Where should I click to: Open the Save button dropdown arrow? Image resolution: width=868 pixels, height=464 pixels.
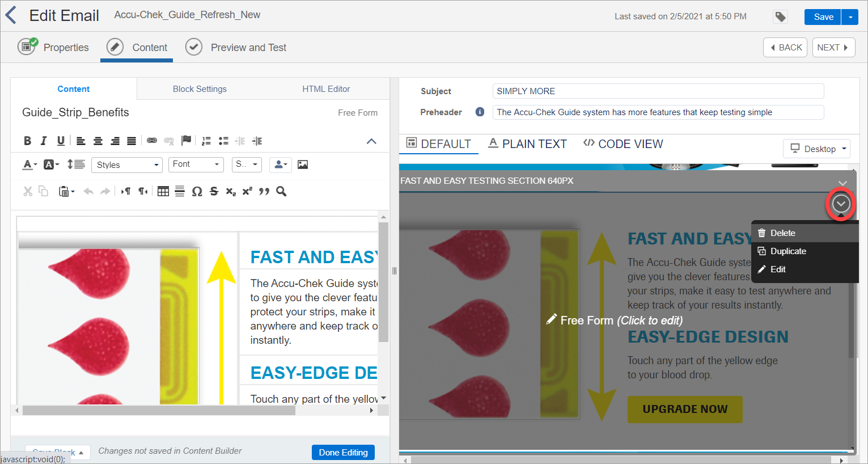(x=850, y=17)
